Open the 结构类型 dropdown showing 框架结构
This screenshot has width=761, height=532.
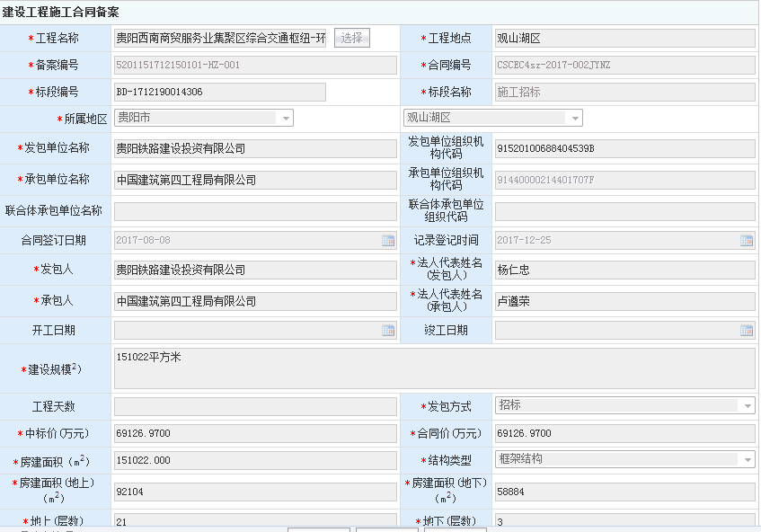[x=748, y=460]
